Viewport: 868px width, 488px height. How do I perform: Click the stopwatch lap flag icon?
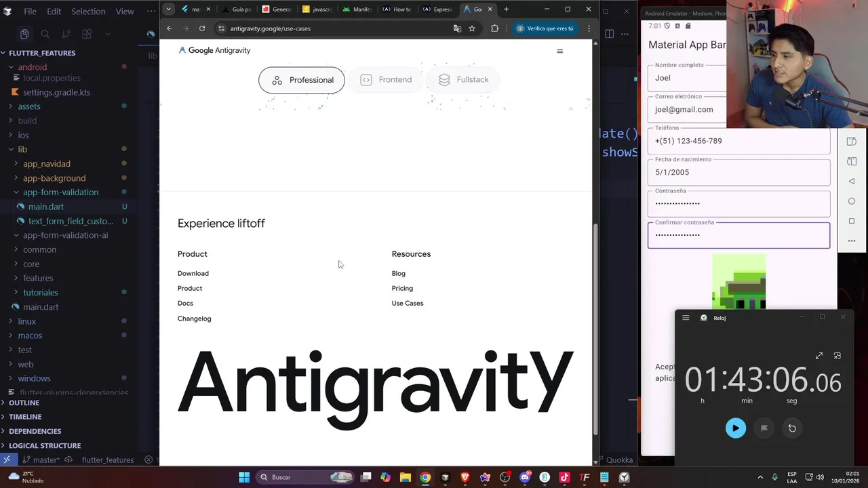764,428
